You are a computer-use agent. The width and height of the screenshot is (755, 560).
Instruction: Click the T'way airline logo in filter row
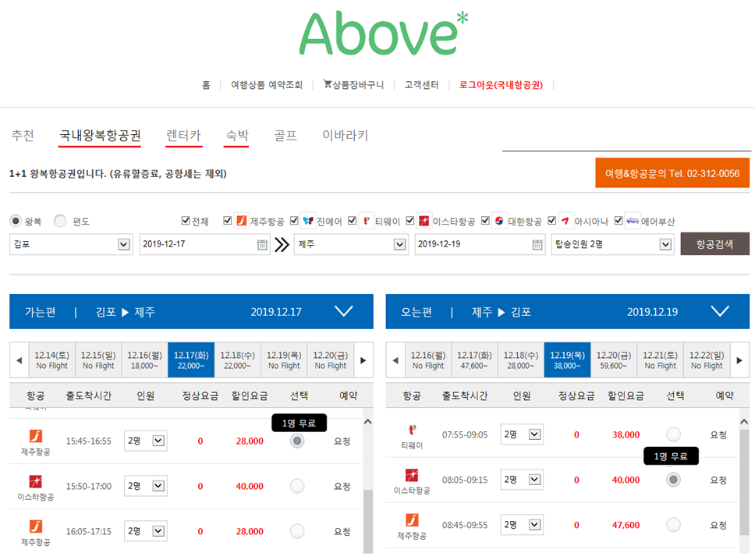click(x=367, y=221)
